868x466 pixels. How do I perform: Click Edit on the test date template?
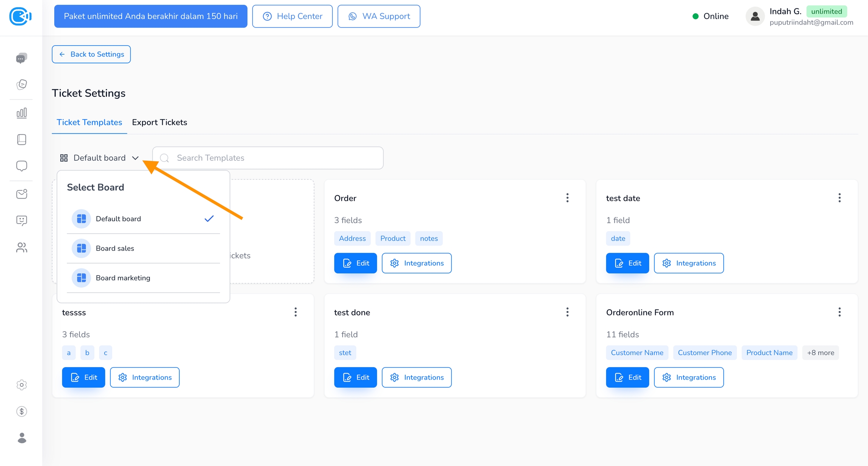pos(627,263)
